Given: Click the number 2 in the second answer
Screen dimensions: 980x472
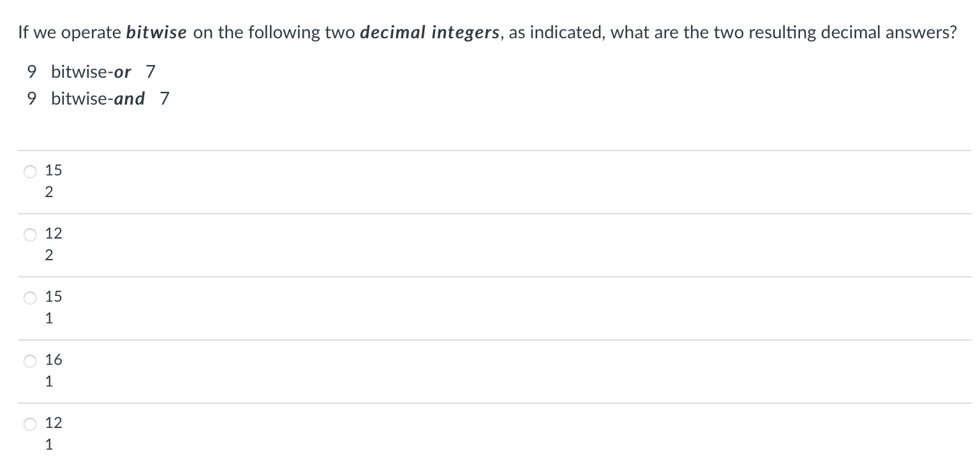Looking at the screenshot, I should [49, 256].
